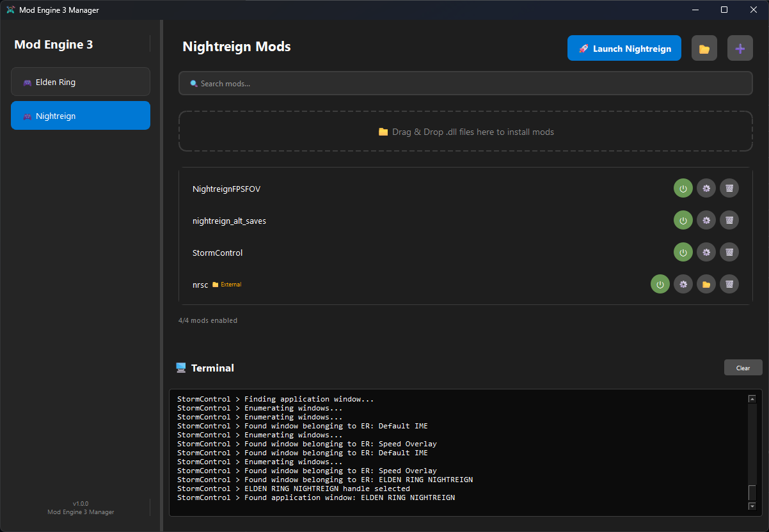Toggle power for nightreign_alt_saves mod
Screen dimensions: 769x532
point(683,220)
